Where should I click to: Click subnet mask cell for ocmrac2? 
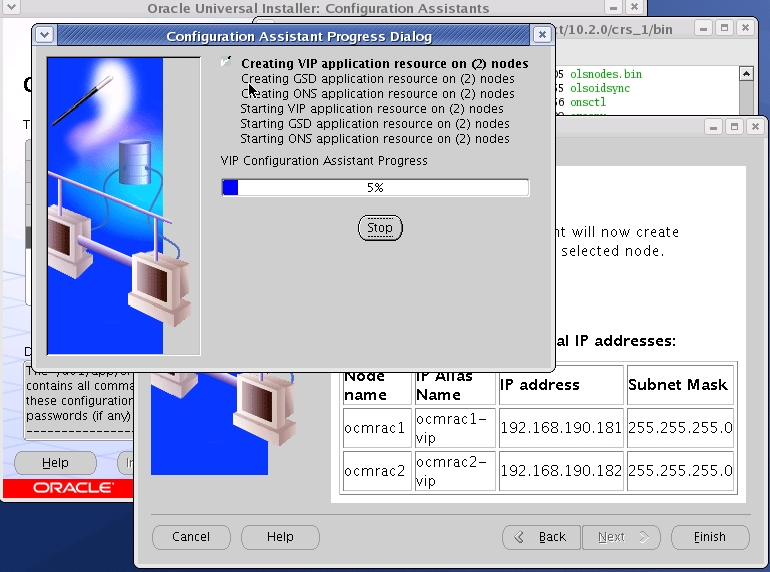point(680,471)
